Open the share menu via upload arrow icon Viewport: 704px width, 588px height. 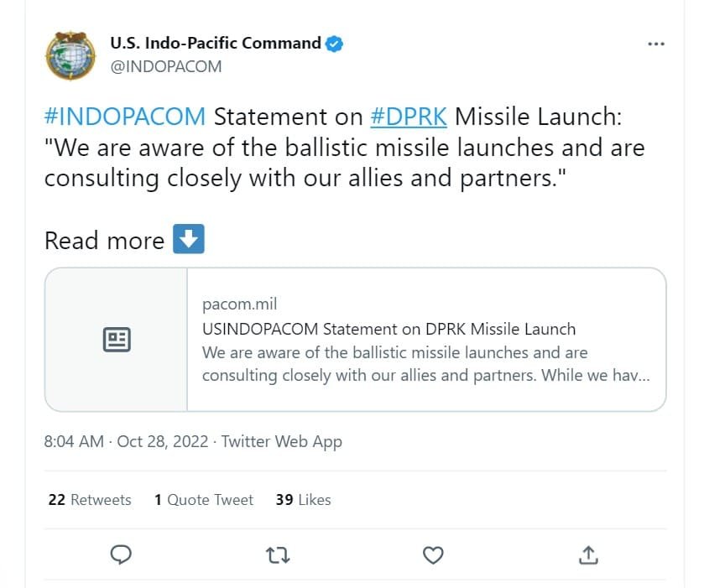(x=587, y=554)
